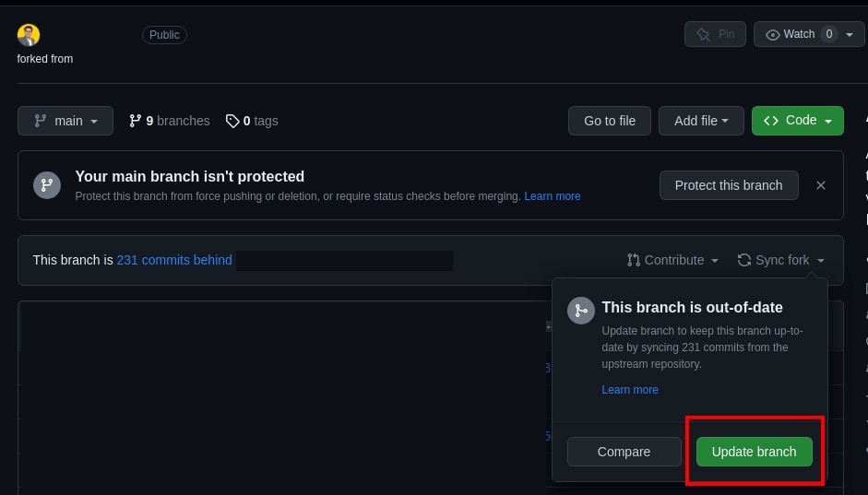View the 9 branches link
Viewport: 868px width, 495px height.
point(169,121)
